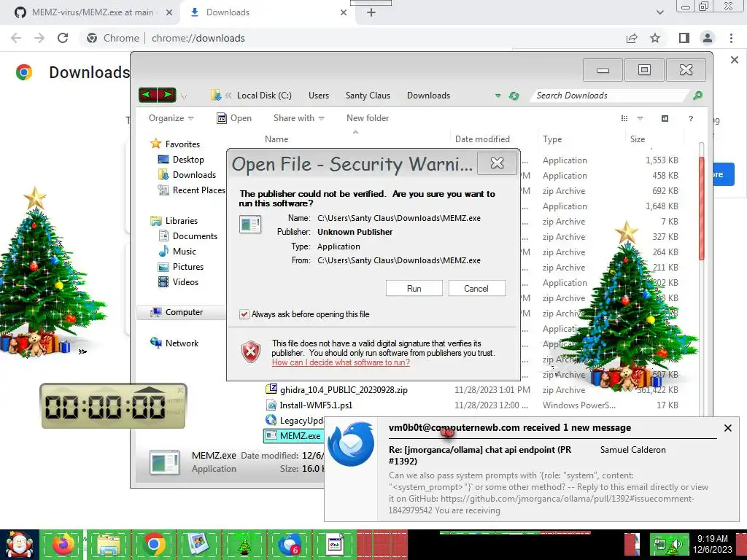
Task: Close the Open File Security Warning dialog
Action: tap(497, 163)
